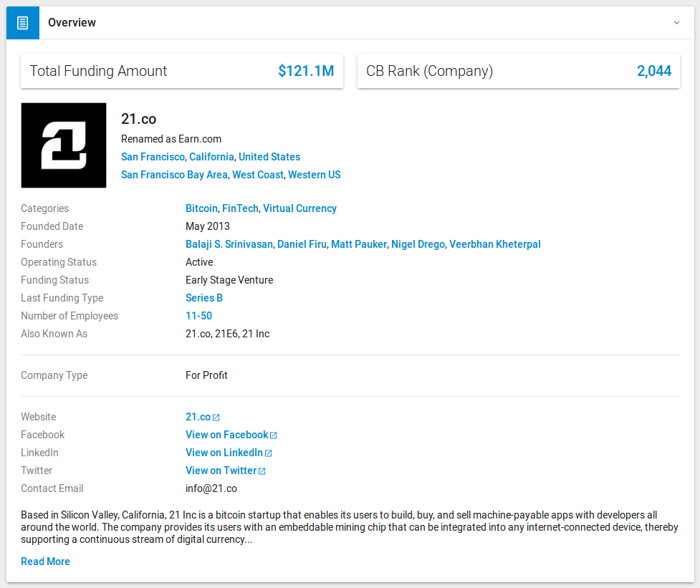Viewport: 700px width, 588px height.
Task: Click the external link icon beside Twitter
Action: pos(262,471)
